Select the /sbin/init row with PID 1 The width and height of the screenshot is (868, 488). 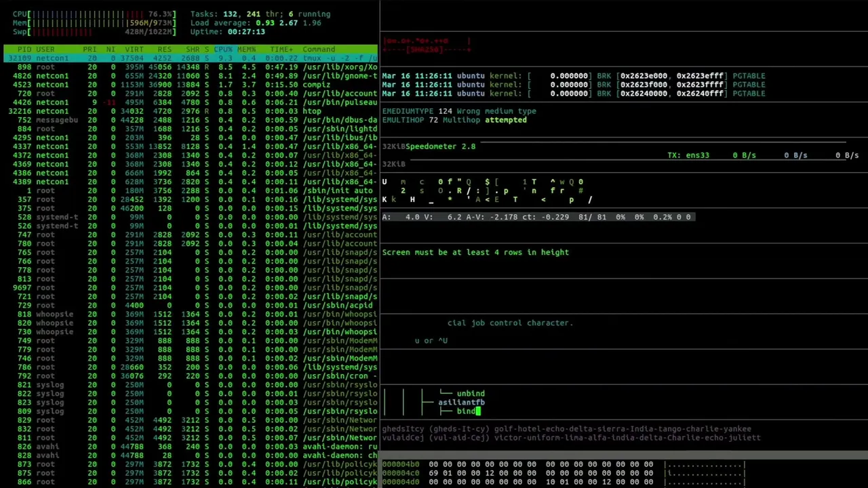click(191, 190)
